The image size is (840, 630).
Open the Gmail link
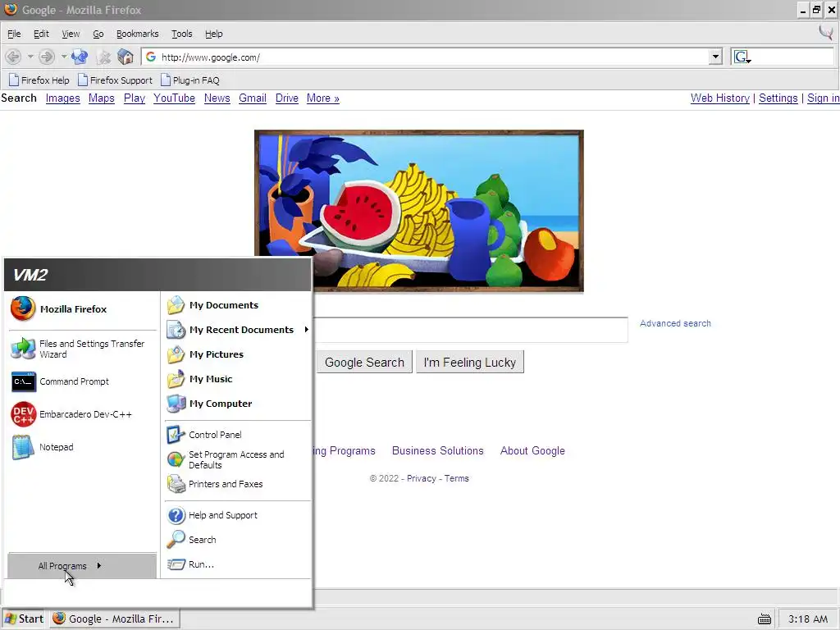[253, 98]
